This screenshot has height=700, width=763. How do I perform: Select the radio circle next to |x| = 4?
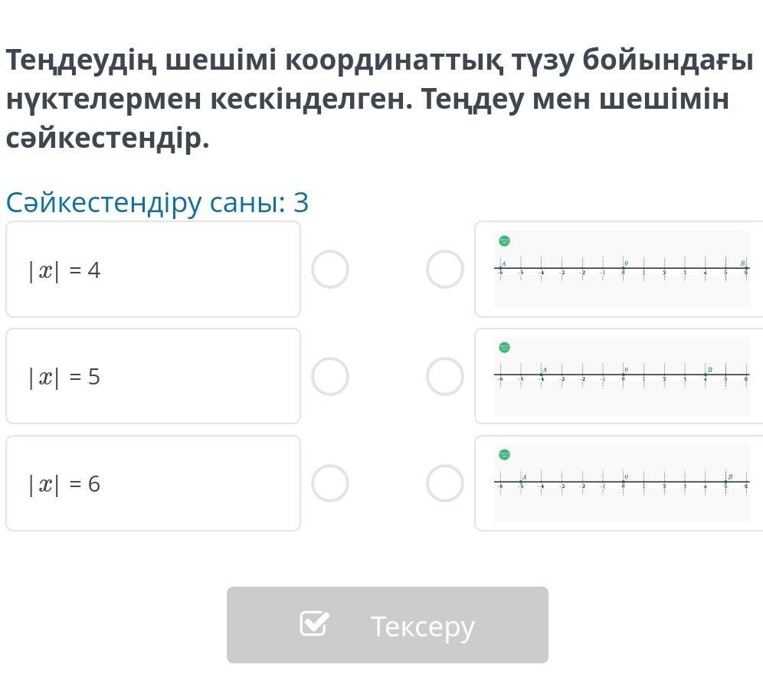point(330,270)
